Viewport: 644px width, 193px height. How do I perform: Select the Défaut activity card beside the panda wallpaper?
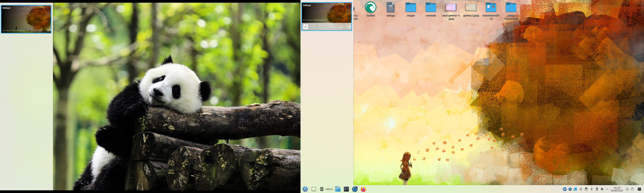click(26, 19)
